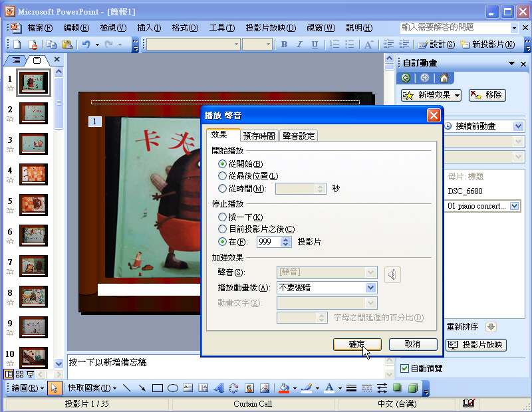The width and height of the screenshot is (532, 412).
Task: Select 目前投影片之後(C) radio button
Action: click(222, 229)
